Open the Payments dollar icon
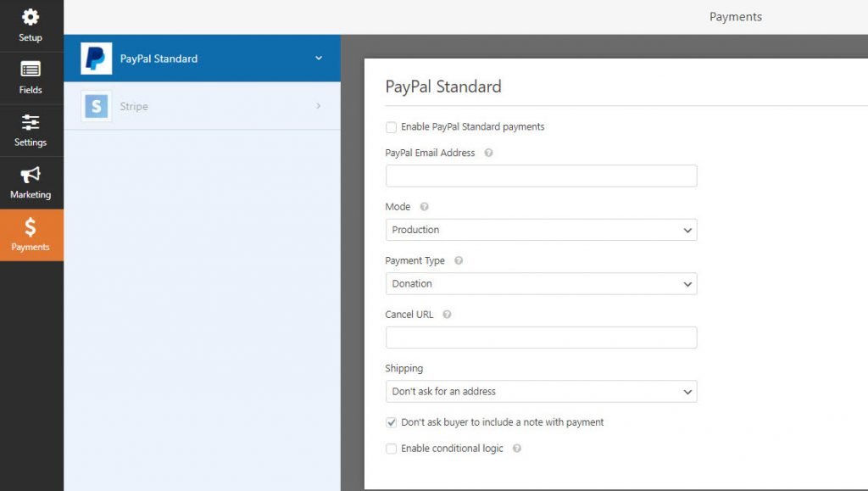Screen dimensions: 868x491 point(31,227)
